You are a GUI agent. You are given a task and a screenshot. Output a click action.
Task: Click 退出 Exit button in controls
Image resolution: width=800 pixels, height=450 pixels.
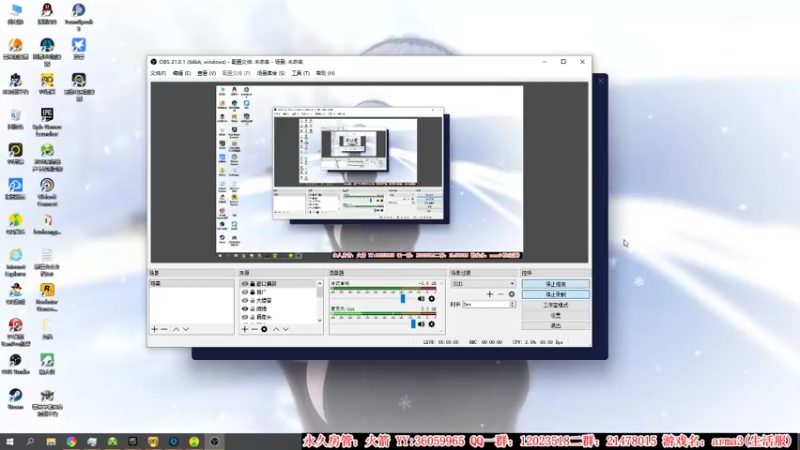point(556,325)
